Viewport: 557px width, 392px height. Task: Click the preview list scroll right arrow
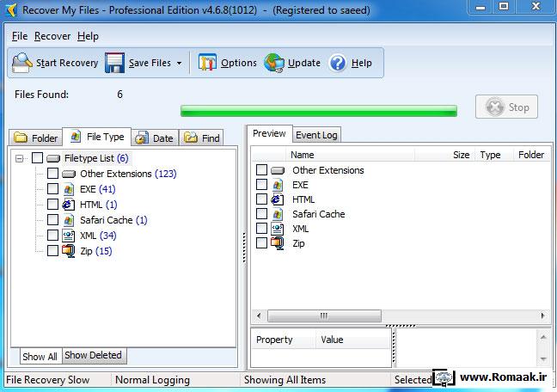(x=542, y=315)
